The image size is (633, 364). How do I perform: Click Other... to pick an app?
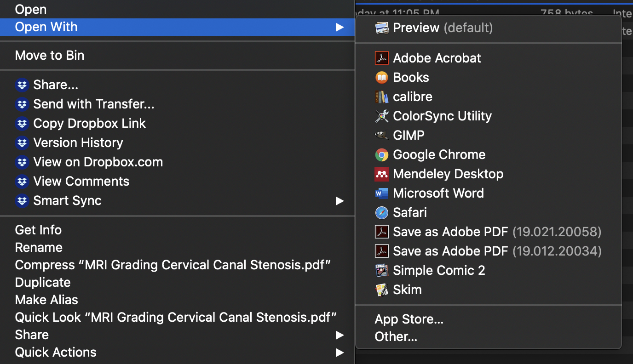396,336
